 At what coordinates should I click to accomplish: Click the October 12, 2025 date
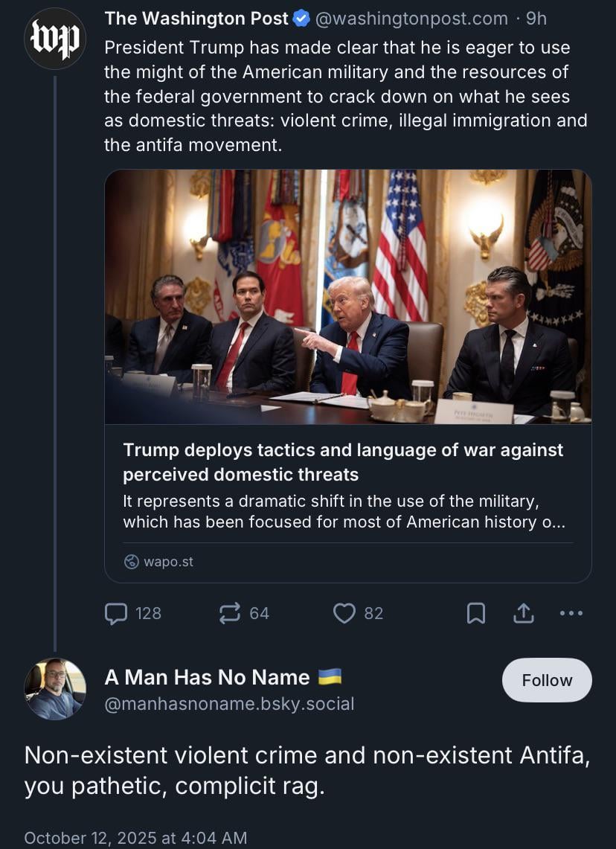[x=135, y=838]
